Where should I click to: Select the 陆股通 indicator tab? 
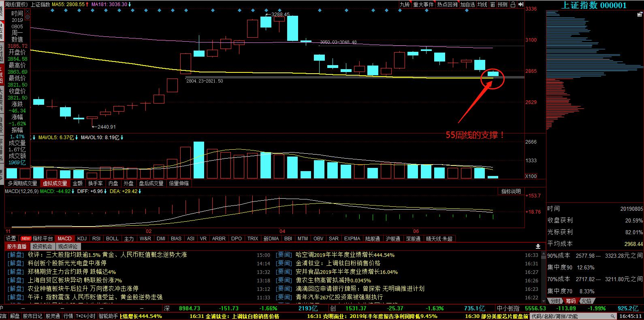(x=372, y=239)
